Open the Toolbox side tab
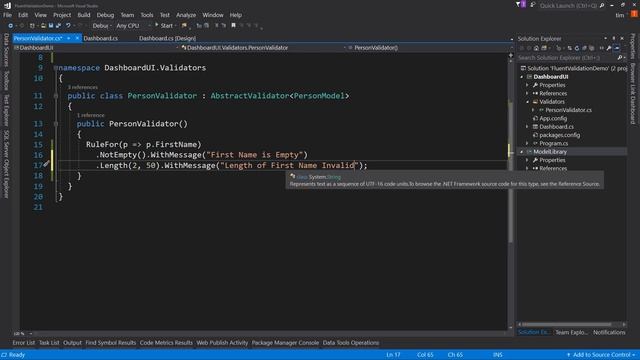640x360 pixels. tap(6, 80)
